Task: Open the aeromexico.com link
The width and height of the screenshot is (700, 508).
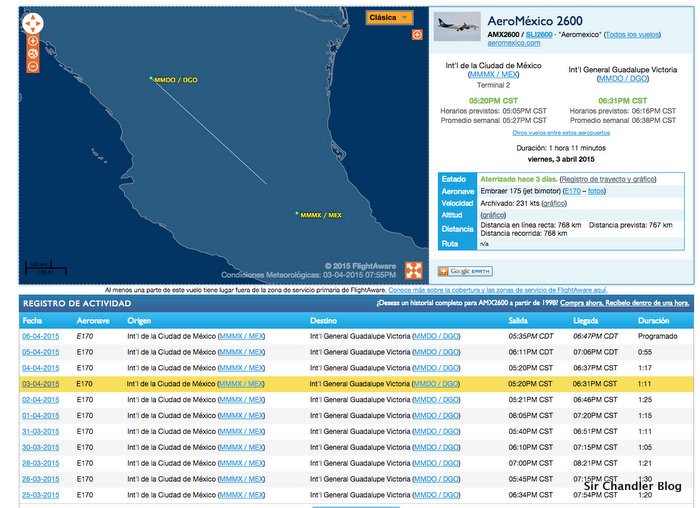Action: point(512,43)
